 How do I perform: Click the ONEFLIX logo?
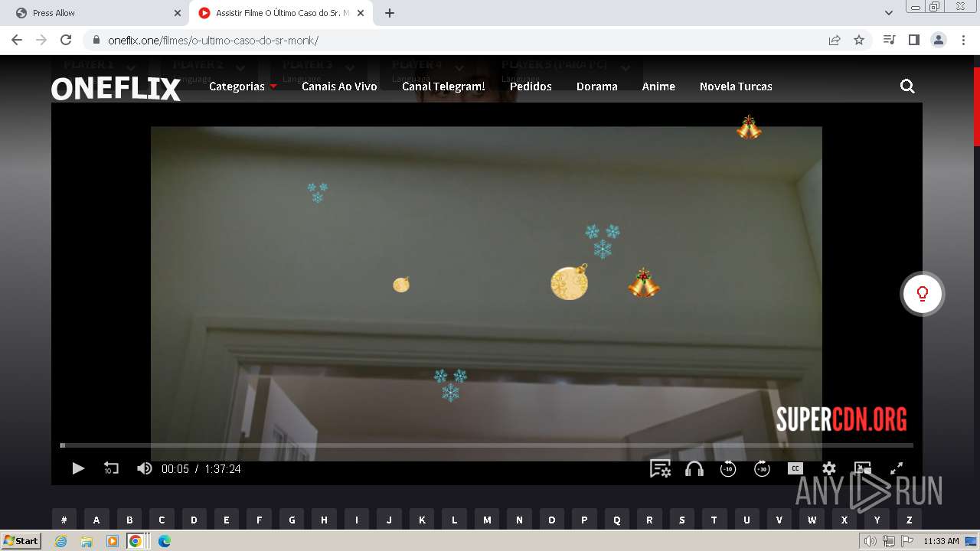116,89
